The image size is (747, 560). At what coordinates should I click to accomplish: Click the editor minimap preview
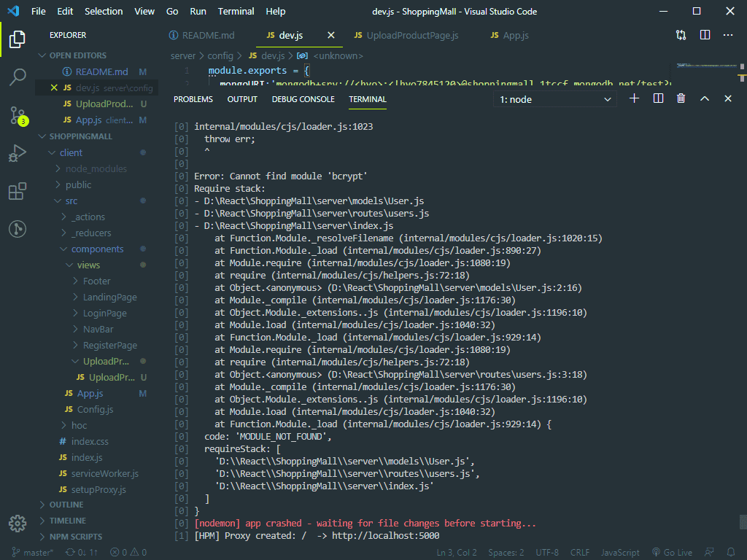tap(706, 66)
